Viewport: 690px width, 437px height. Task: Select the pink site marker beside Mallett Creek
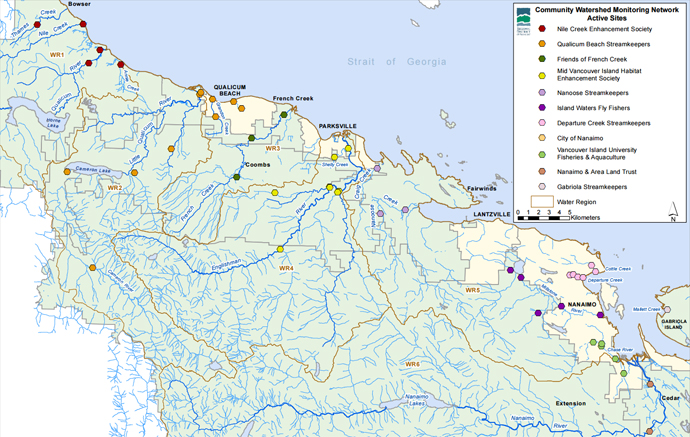[667, 309]
